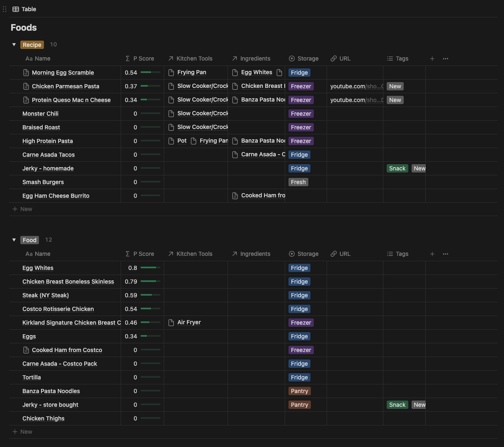The height and width of the screenshot is (447, 504).
Task: Open the Monster Chili page
Action: tap(40, 114)
